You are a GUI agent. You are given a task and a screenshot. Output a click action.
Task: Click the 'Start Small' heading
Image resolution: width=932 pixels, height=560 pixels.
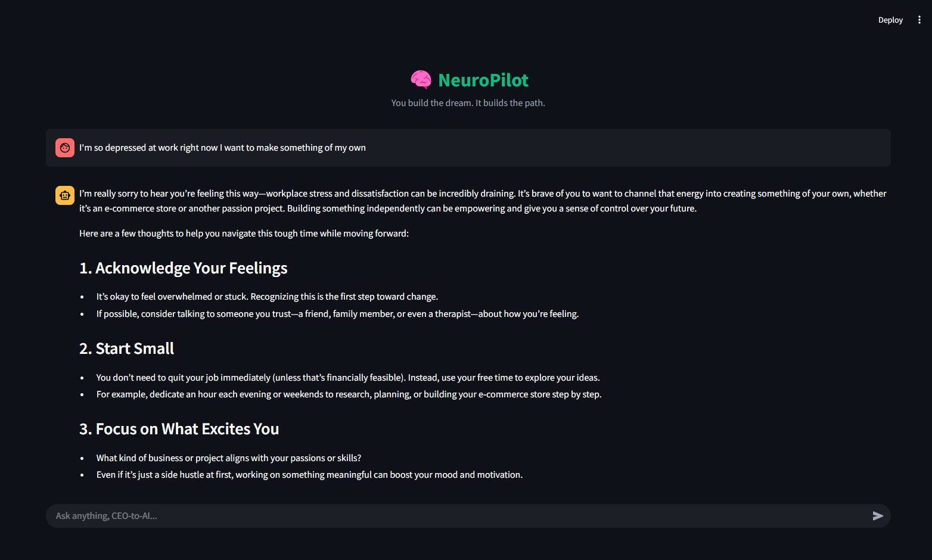(x=127, y=349)
